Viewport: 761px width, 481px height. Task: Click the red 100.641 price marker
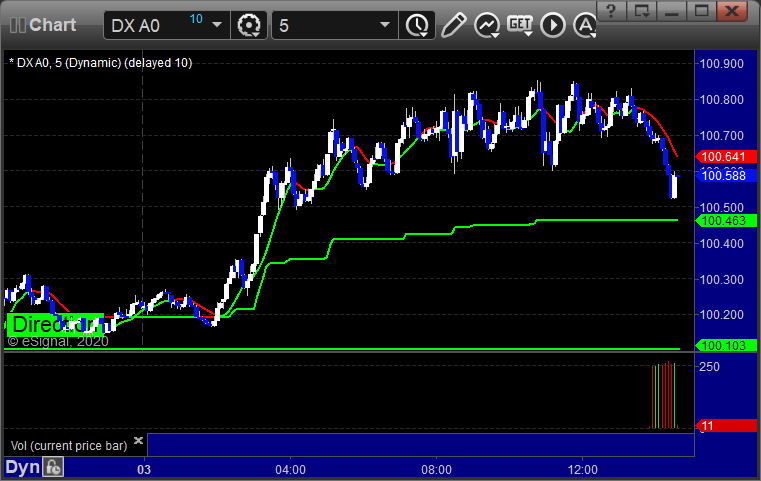(724, 156)
